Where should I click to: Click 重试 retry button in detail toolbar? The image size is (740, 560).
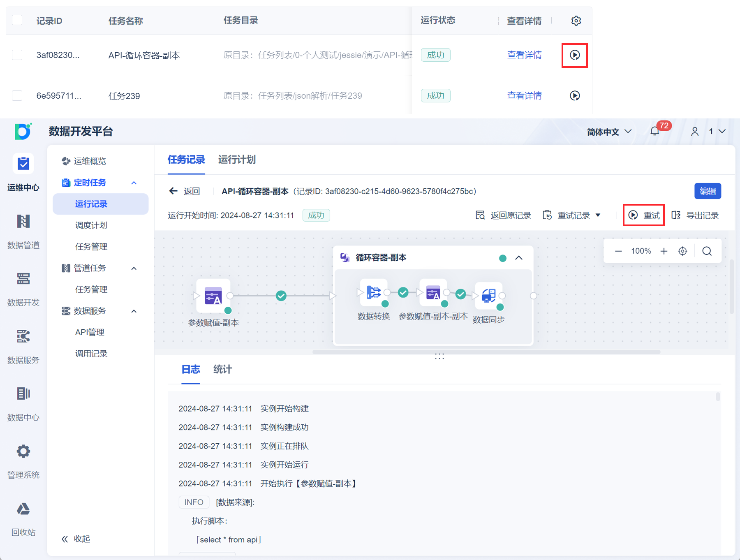tap(644, 215)
